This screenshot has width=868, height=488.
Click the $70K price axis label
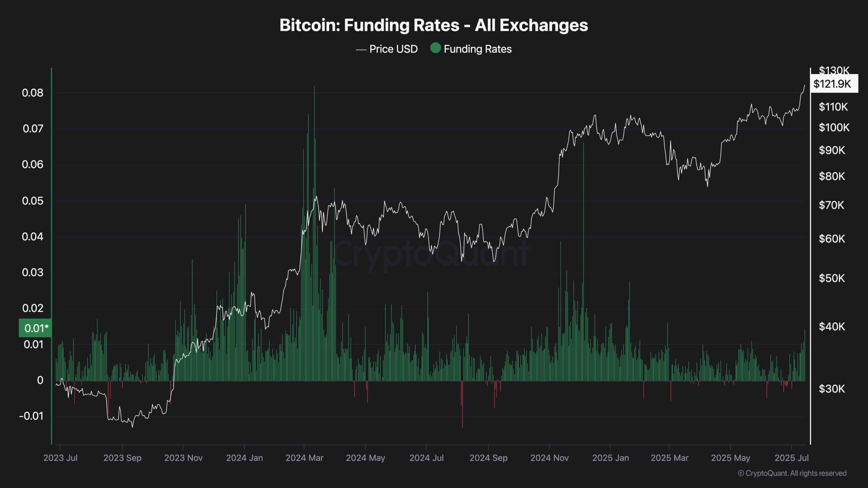(832, 205)
